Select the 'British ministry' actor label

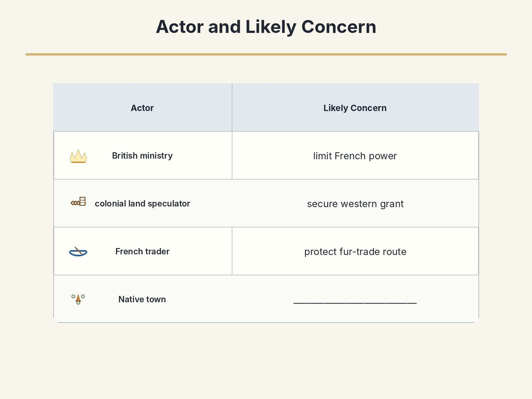coord(142,156)
